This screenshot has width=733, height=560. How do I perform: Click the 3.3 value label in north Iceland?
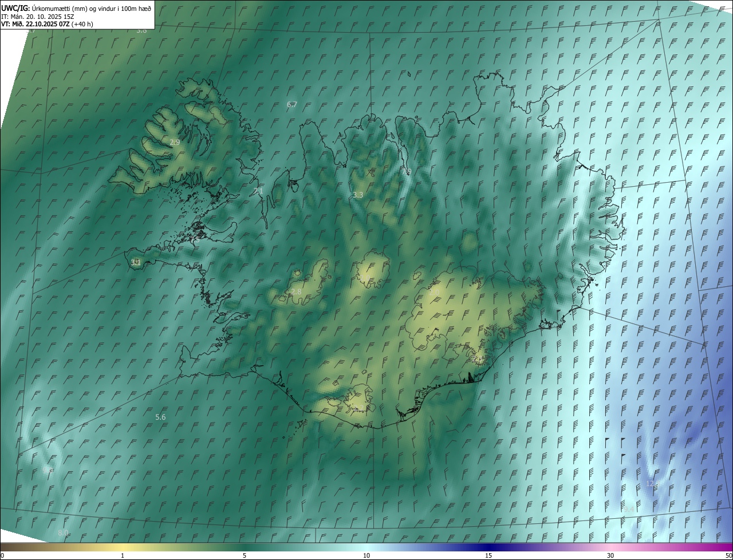[x=358, y=195]
